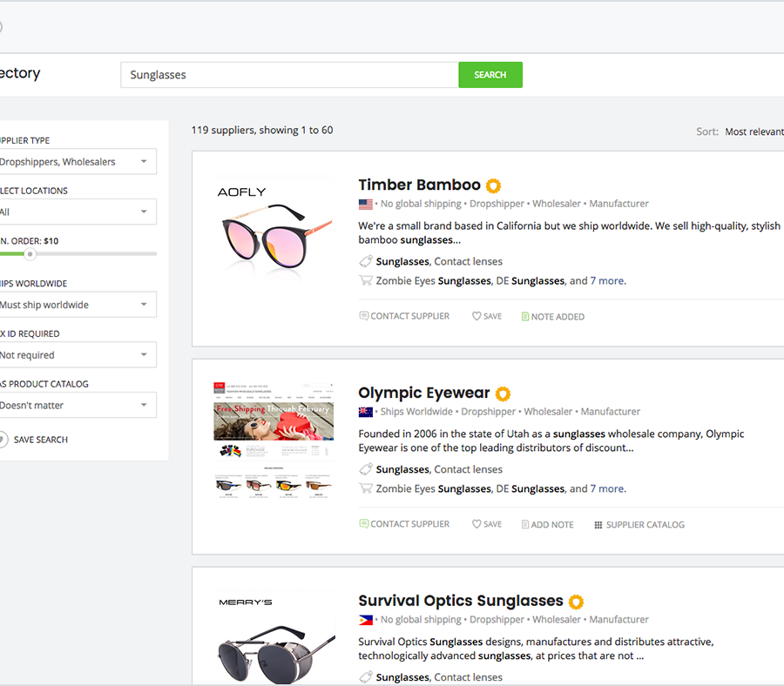Click the US flag under Timber Bamboo
Image resolution: width=784 pixels, height=686 pixels.
366,204
